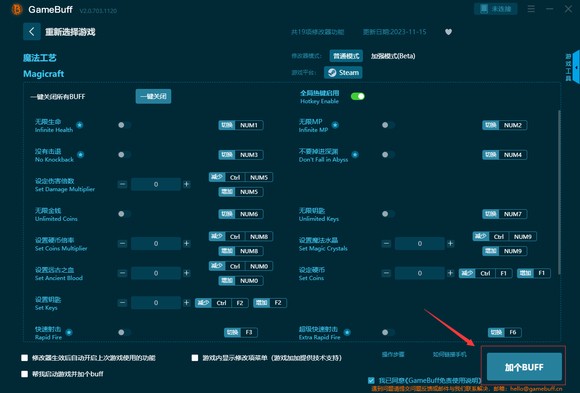This screenshot has width=580, height=393.
Task: Open the operation steps link
Action: pos(393,355)
